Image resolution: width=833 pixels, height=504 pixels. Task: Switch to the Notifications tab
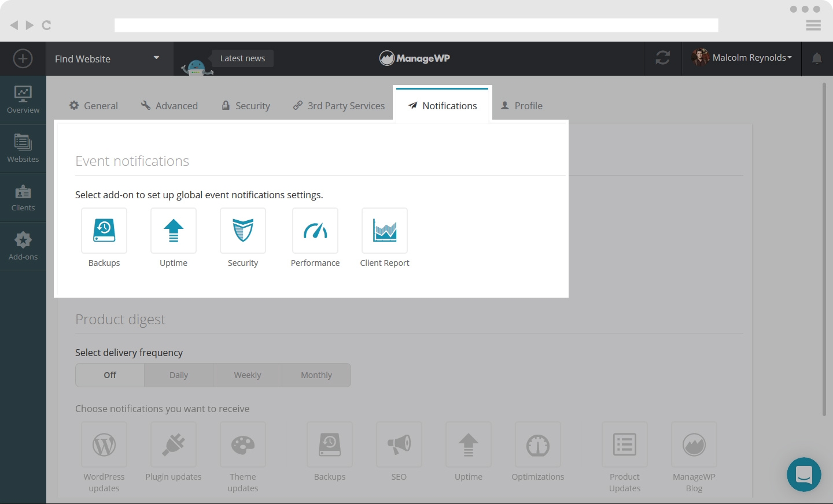(x=443, y=105)
